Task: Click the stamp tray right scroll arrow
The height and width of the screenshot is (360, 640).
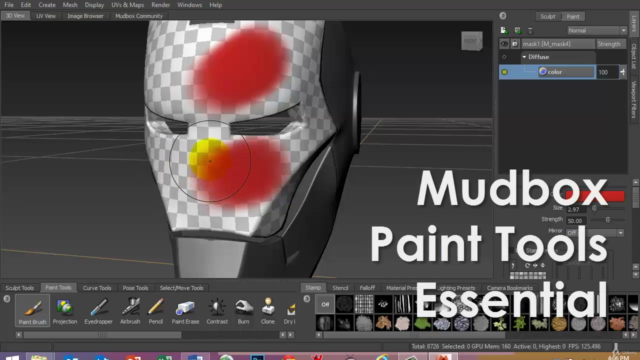Action: tap(633, 335)
